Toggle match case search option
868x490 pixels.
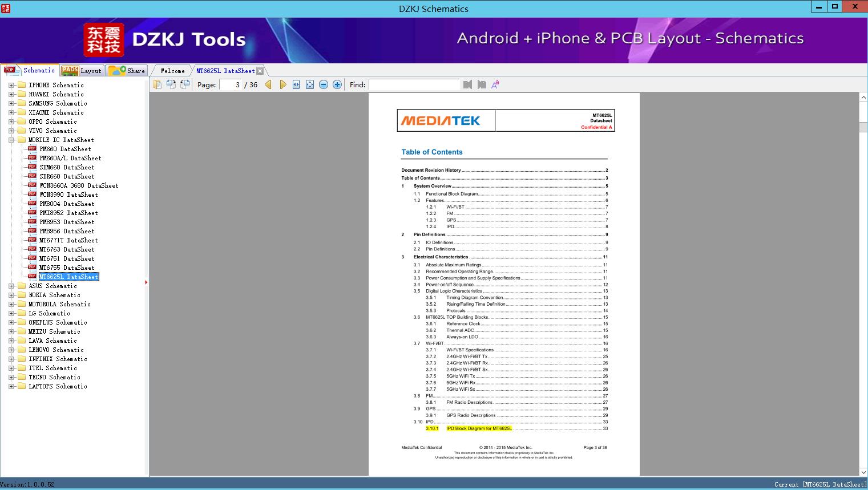tap(495, 84)
